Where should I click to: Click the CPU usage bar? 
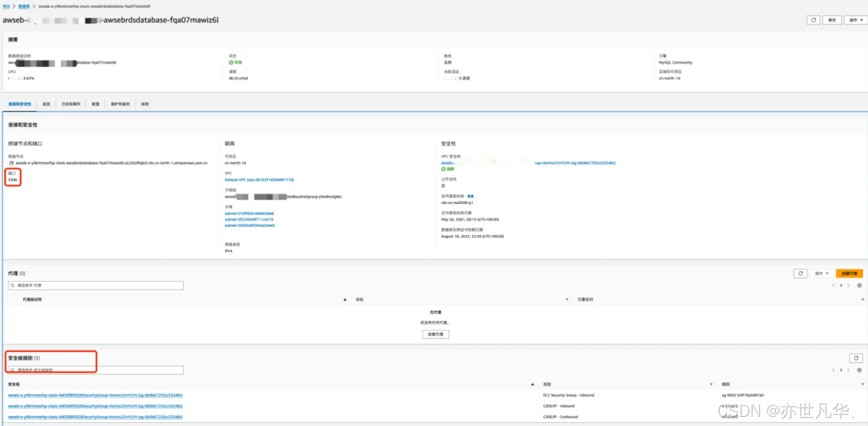(x=15, y=78)
